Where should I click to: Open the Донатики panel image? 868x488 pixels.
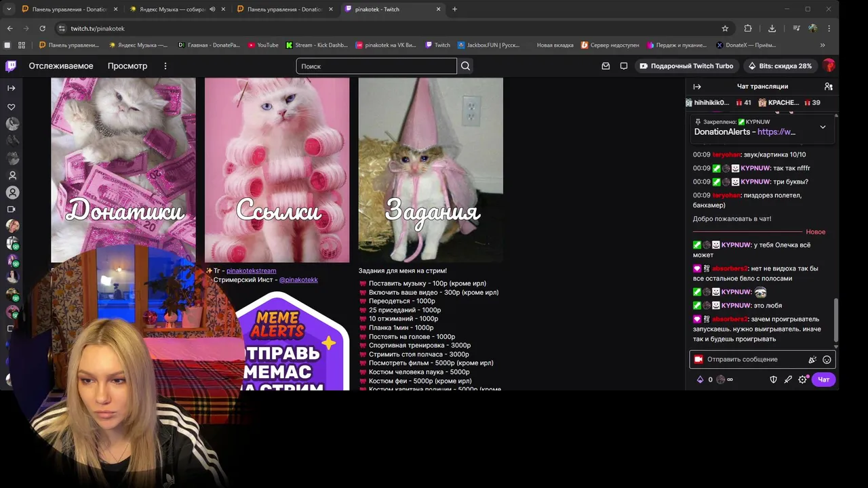[123, 169]
